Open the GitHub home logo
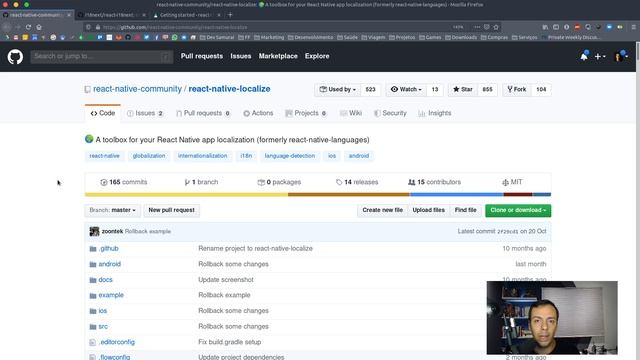 tap(15, 56)
